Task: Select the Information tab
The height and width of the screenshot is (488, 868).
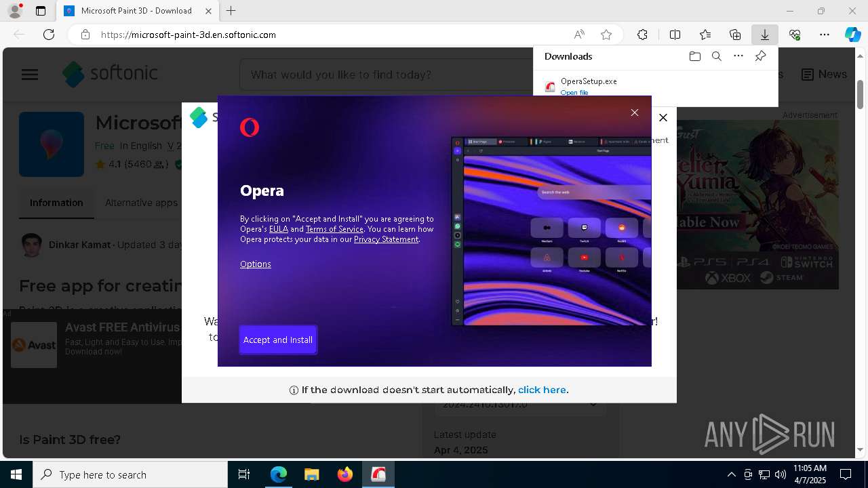Action: 56,203
